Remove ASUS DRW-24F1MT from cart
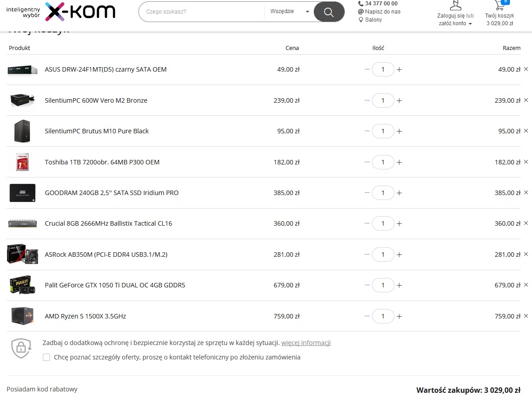The image size is (532, 400). 526,69
